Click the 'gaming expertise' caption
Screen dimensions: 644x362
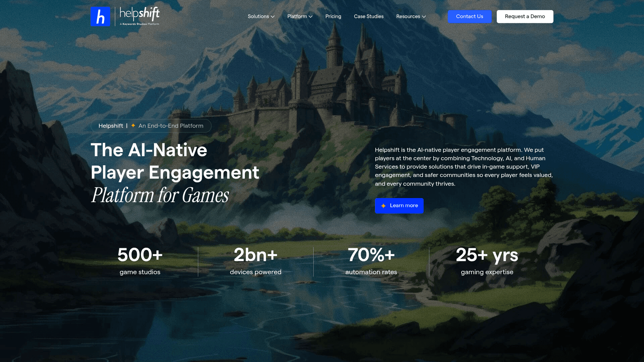tap(487, 272)
